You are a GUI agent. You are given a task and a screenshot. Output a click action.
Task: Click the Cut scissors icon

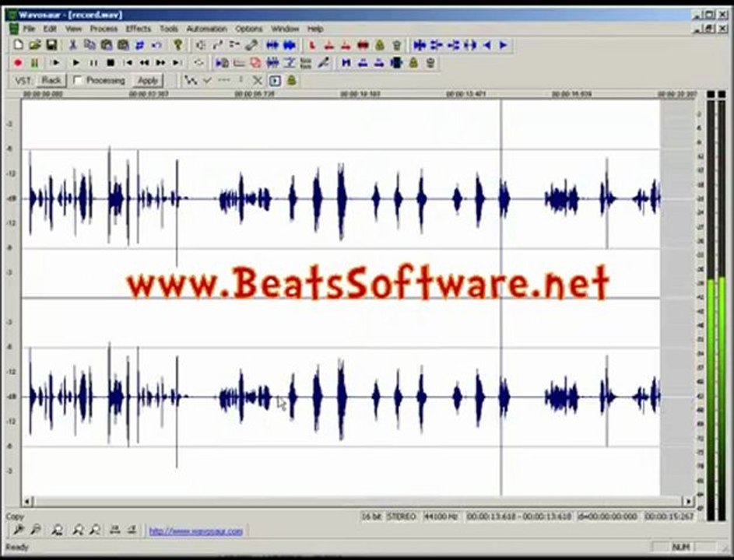pos(73,45)
